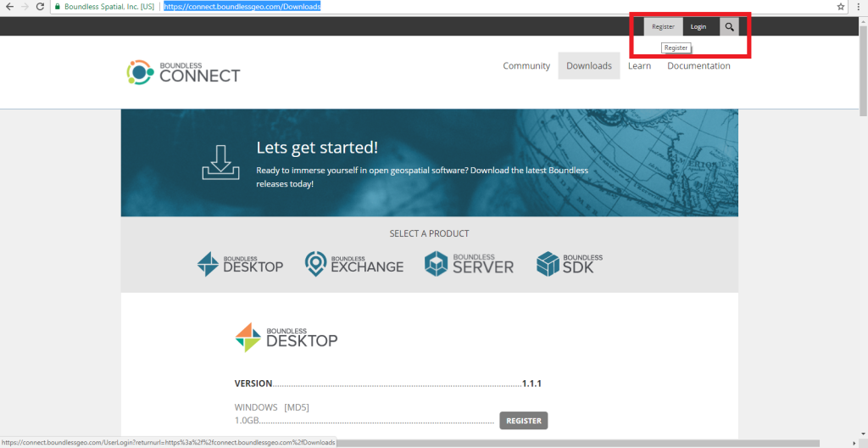Click the VERSION label text

click(253, 384)
